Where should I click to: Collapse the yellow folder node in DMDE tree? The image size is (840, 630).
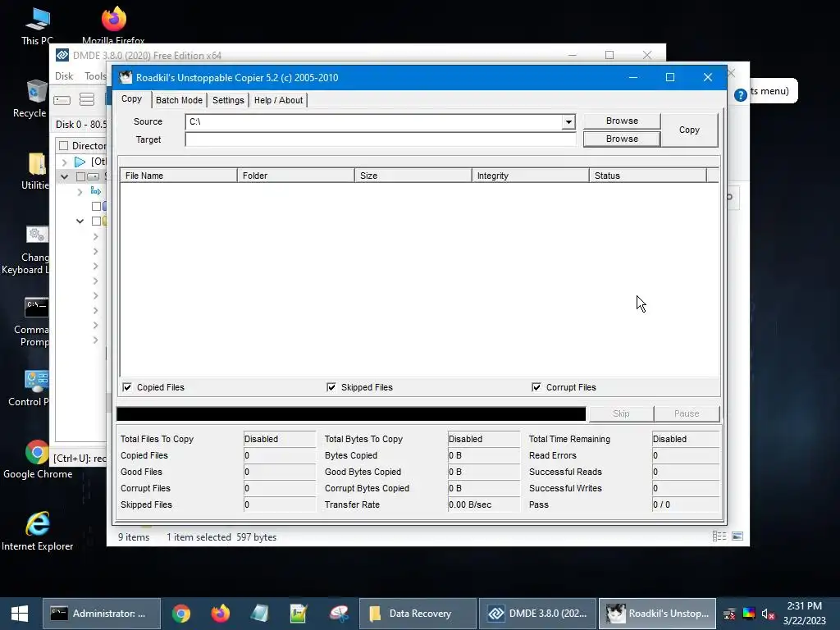pyautogui.click(x=80, y=221)
